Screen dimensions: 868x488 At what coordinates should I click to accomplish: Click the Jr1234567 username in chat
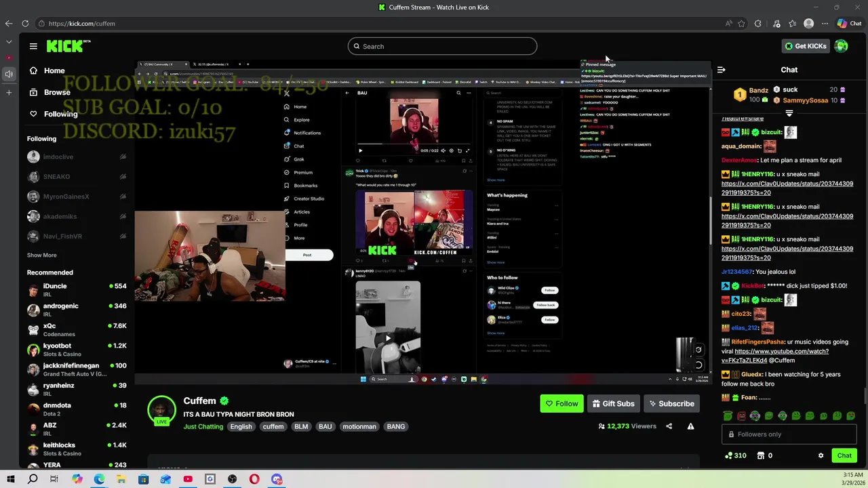[736, 272]
